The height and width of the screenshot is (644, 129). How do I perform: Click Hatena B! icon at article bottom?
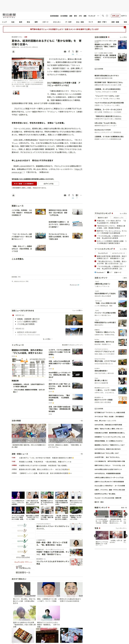coord(77,195)
